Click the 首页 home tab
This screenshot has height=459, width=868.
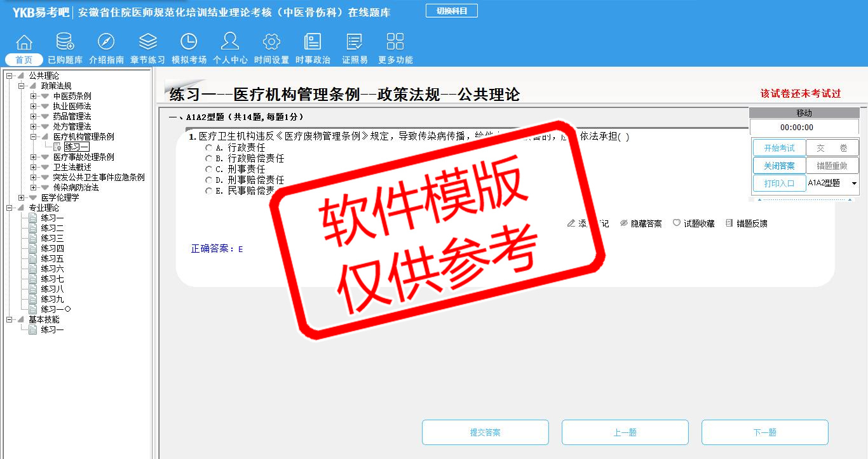(24, 60)
